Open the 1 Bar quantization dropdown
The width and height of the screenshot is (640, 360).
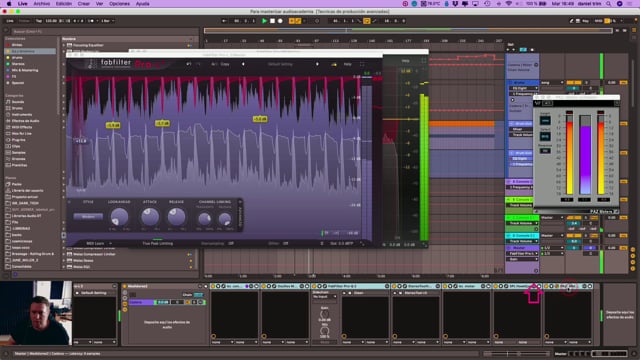[x=107, y=21]
